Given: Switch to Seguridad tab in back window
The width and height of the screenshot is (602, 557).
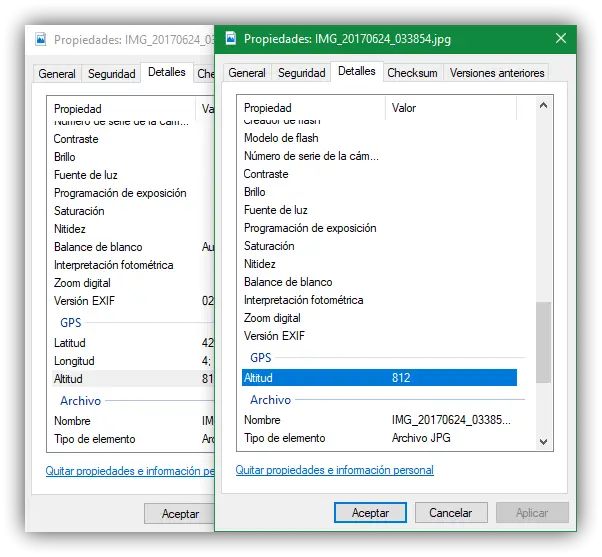Looking at the screenshot, I should pos(112,73).
